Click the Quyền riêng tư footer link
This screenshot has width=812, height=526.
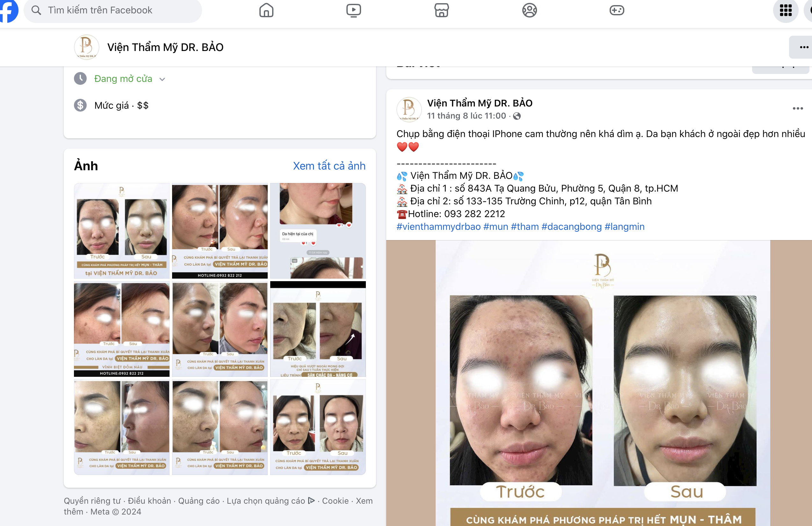pos(92,501)
